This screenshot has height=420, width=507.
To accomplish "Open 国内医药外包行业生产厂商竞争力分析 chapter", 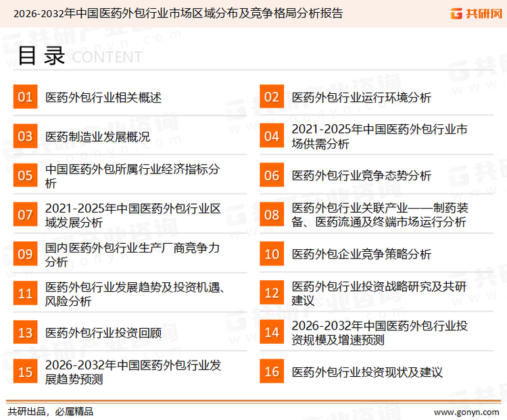I will point(132,255).
